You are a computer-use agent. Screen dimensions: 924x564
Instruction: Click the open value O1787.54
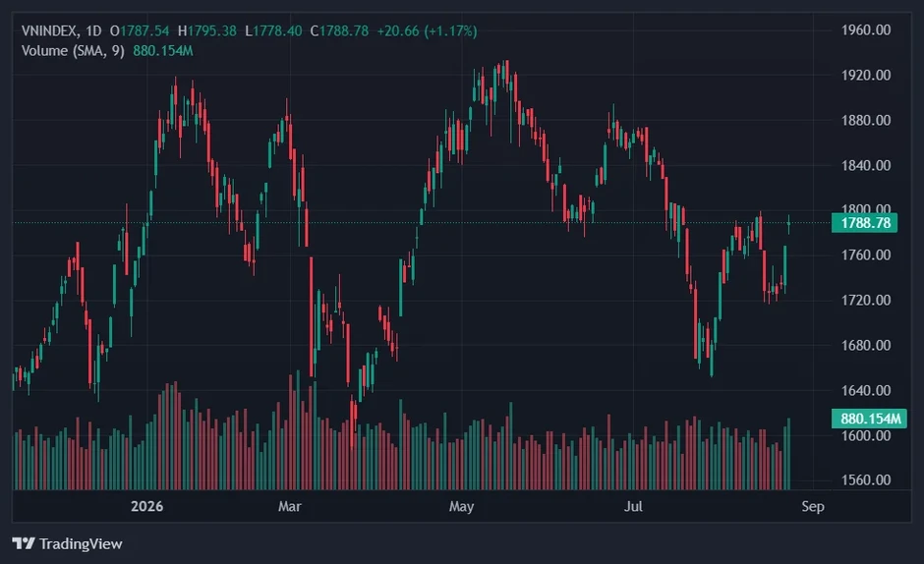pos(140,30)
